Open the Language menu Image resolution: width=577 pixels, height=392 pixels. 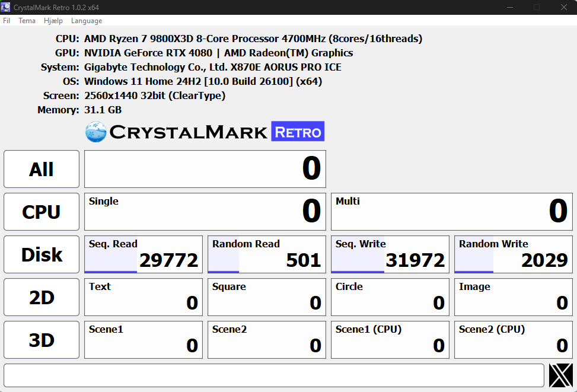point(87,21)
